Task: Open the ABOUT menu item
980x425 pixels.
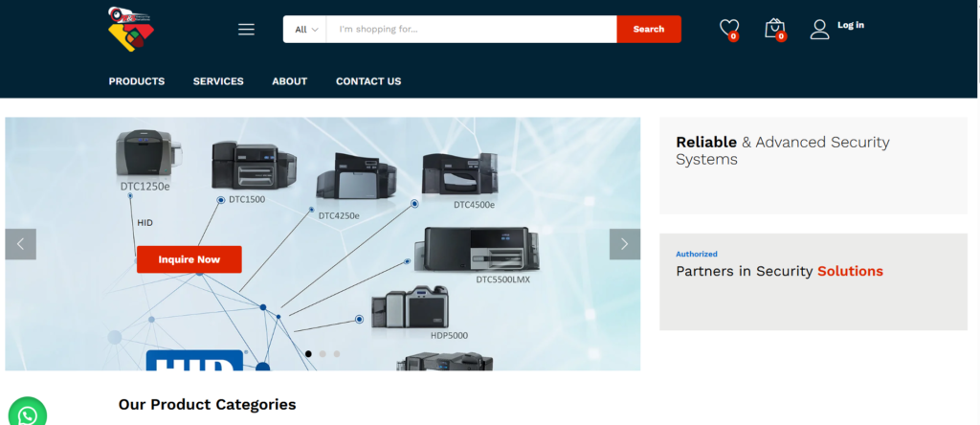Action: click(289, 81)
